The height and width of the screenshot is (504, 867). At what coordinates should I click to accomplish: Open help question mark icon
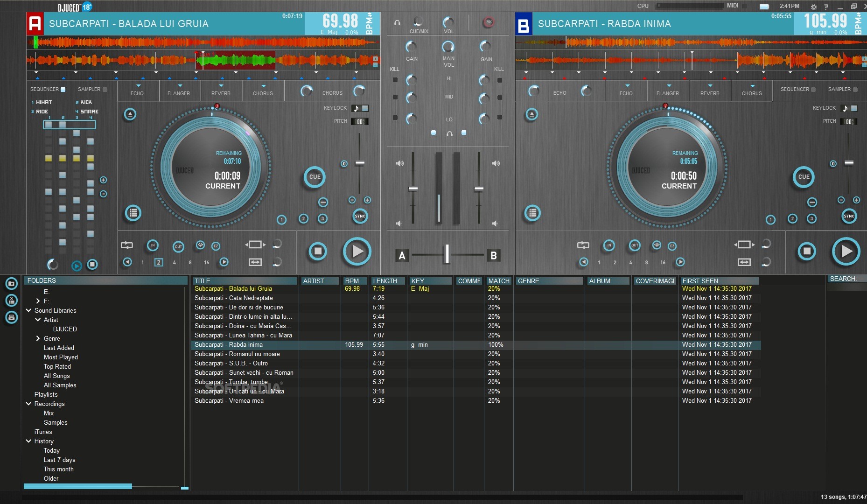pyautogui.click(x=826, y=7)
